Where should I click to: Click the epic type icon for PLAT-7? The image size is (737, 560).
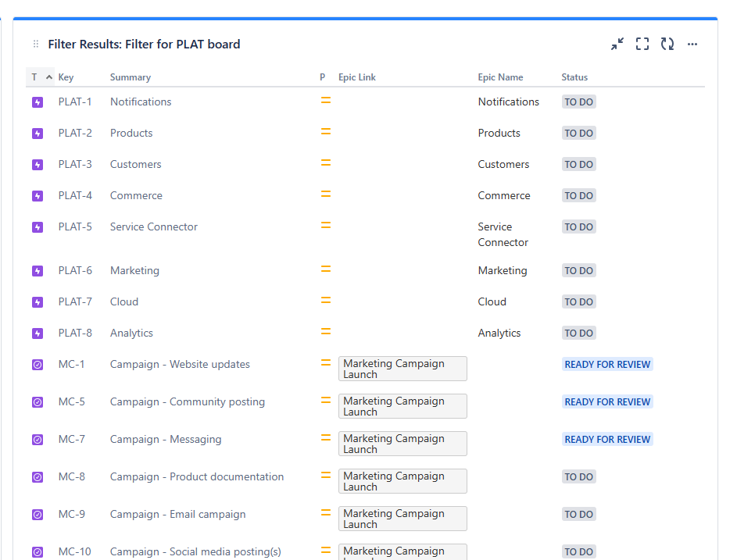(x=38, y=302)
